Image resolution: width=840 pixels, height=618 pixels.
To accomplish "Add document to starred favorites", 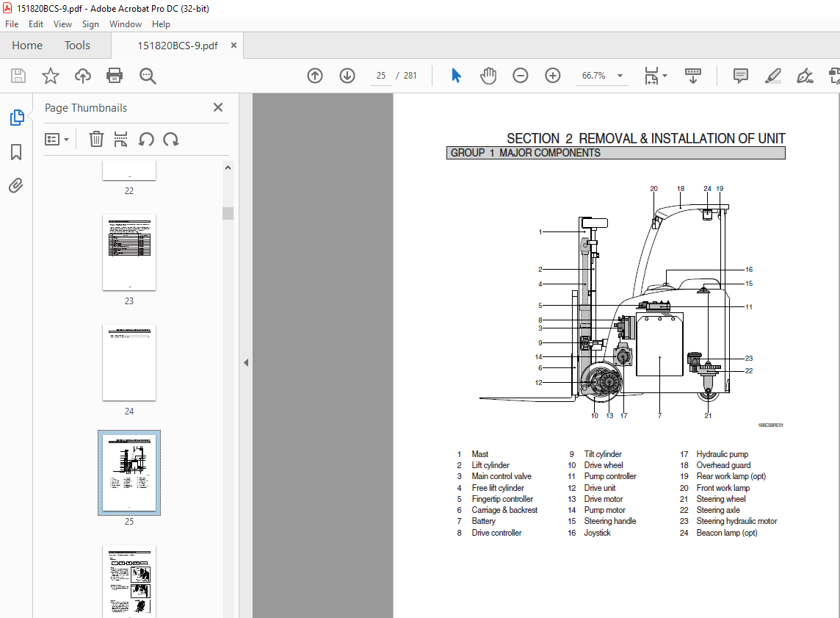I will pos(50,76).
